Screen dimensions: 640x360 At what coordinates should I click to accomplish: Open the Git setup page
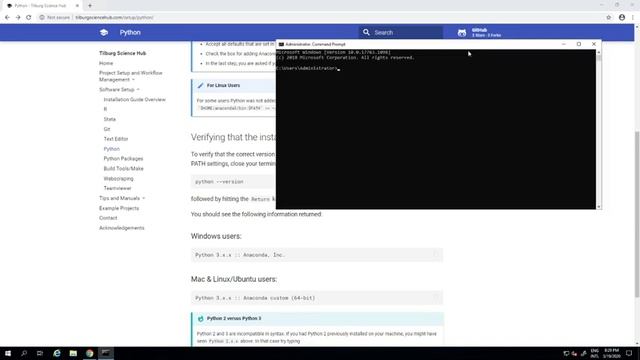[x=107, y=129]
